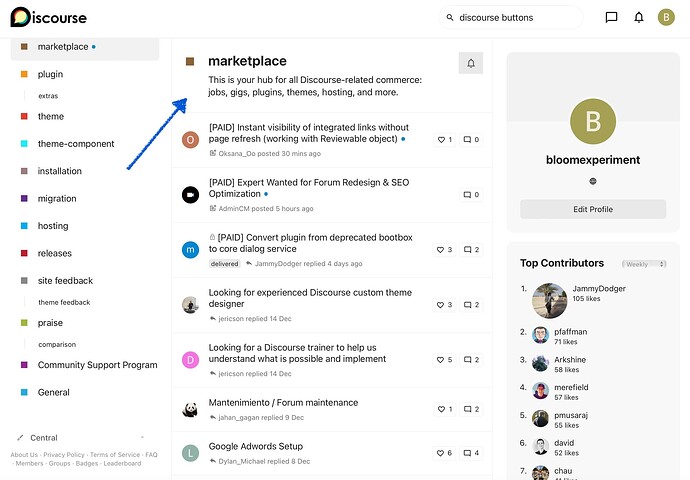
Task: Open the notifications bell in header
Action: pyautogui.click(x=639, y=18)
